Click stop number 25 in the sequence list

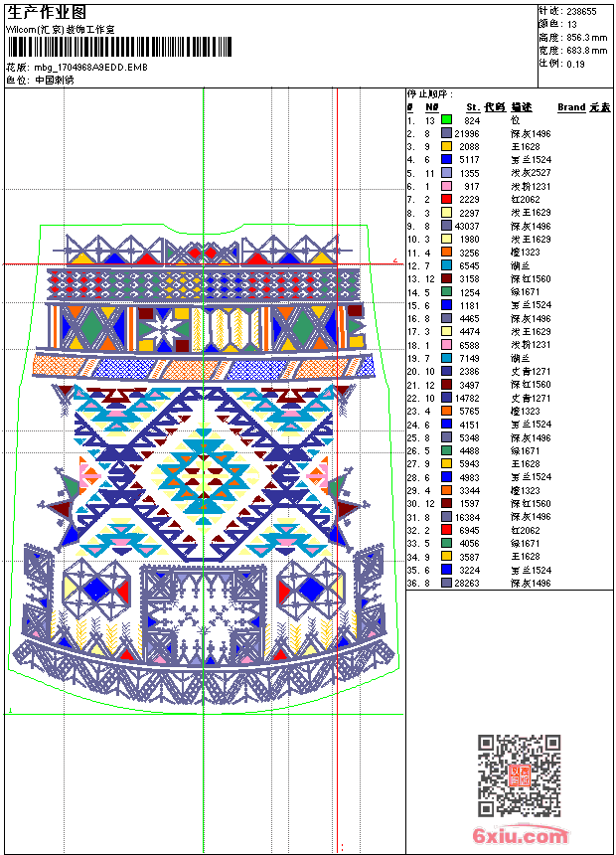[x=412, y=437]
